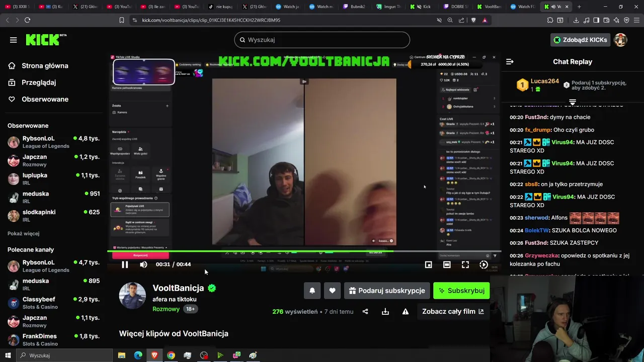This screenshot has height=362, width=644.
Task: Open Brave Wallet icon
Action: tap(606, 20)
